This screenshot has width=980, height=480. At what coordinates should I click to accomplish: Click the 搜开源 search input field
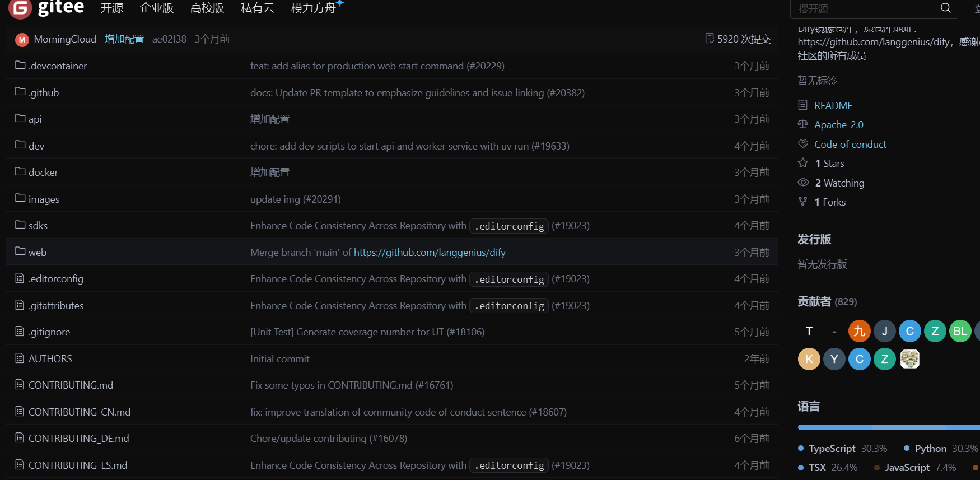point(865,9)
